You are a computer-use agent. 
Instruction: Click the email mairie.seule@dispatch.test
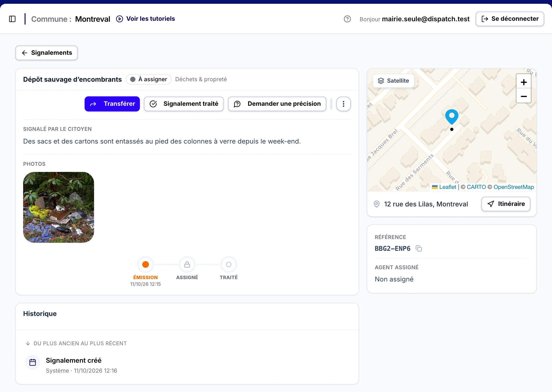(x=426, y=19)
